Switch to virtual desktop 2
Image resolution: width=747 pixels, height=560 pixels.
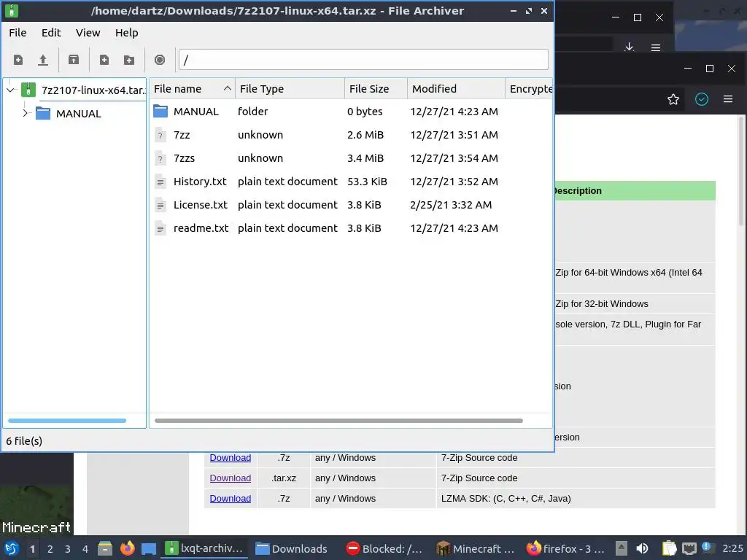50,549
